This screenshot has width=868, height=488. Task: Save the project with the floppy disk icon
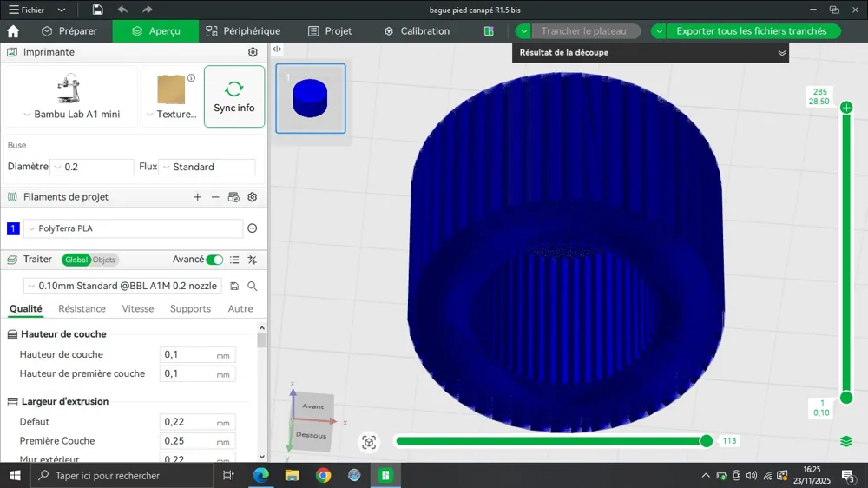[97, 10]
